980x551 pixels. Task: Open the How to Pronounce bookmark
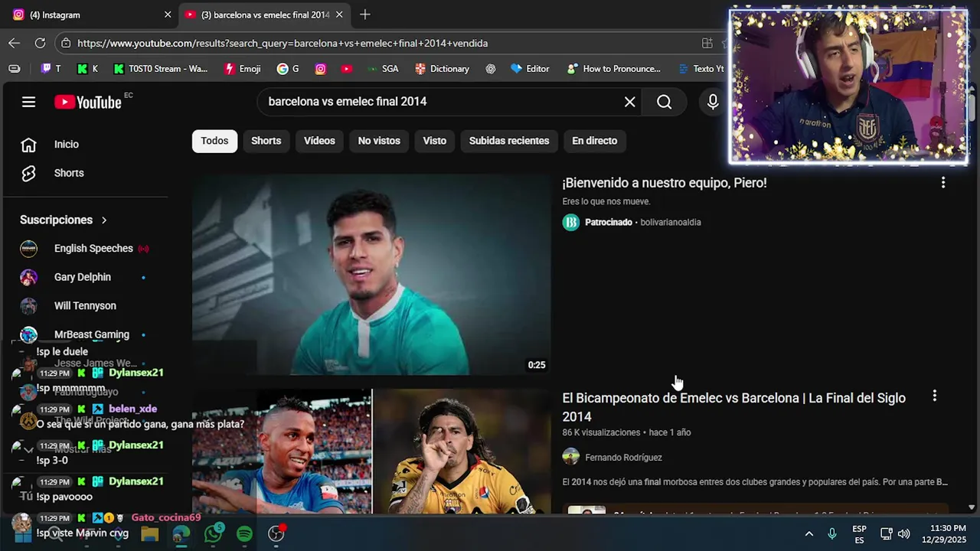(x=614, y=69)
